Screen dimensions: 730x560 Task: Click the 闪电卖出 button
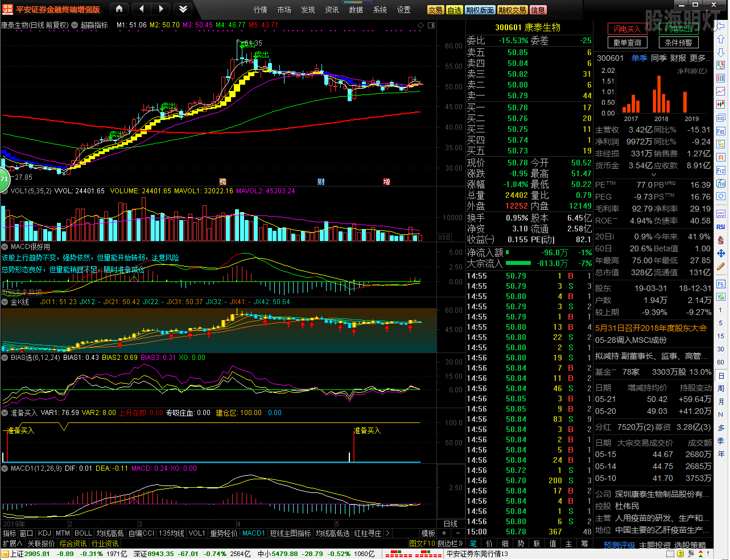[x=678, y=29]
